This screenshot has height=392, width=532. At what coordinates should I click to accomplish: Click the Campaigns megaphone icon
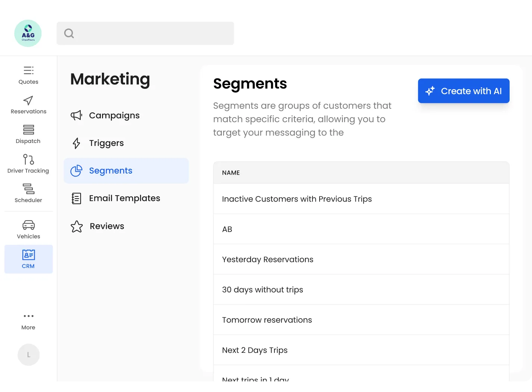pos(77,115)
